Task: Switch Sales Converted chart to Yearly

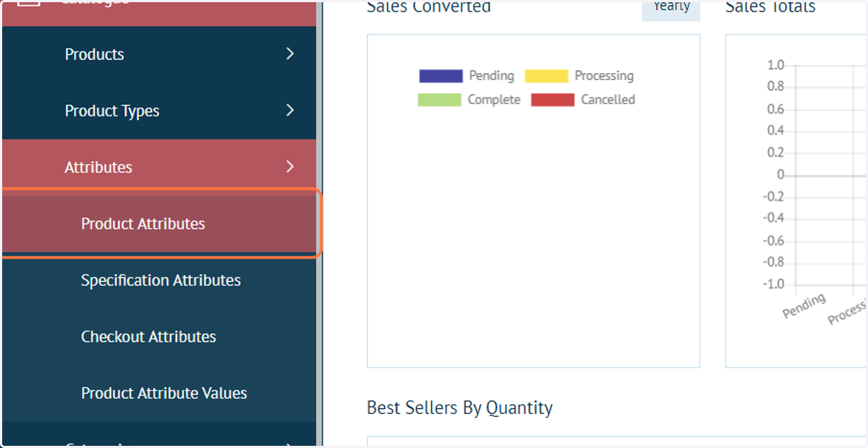Action: pyautogui.click(x=671, y=9)
